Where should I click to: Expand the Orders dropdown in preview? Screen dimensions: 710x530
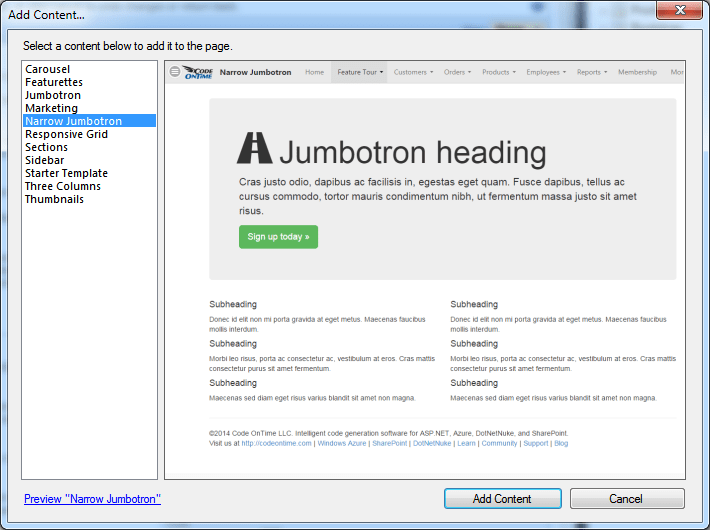coord(457,72)
